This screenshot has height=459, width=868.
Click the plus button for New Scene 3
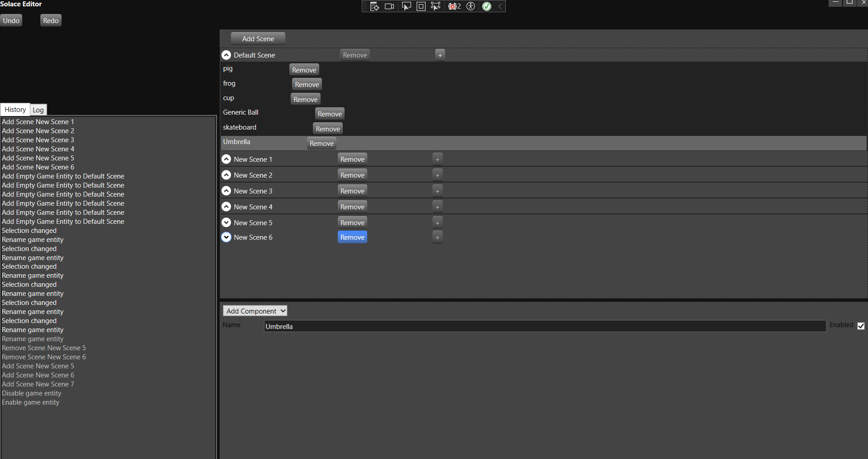click(x=437, y=191)
